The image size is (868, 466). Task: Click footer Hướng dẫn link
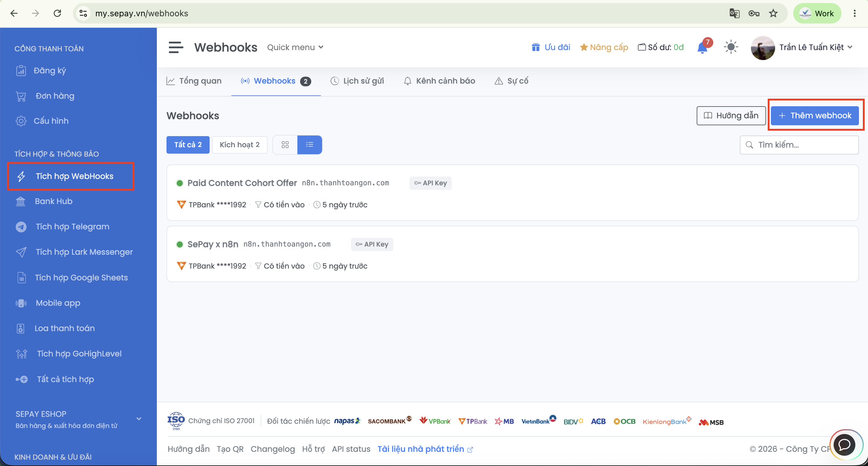click(x=189, y=449)
